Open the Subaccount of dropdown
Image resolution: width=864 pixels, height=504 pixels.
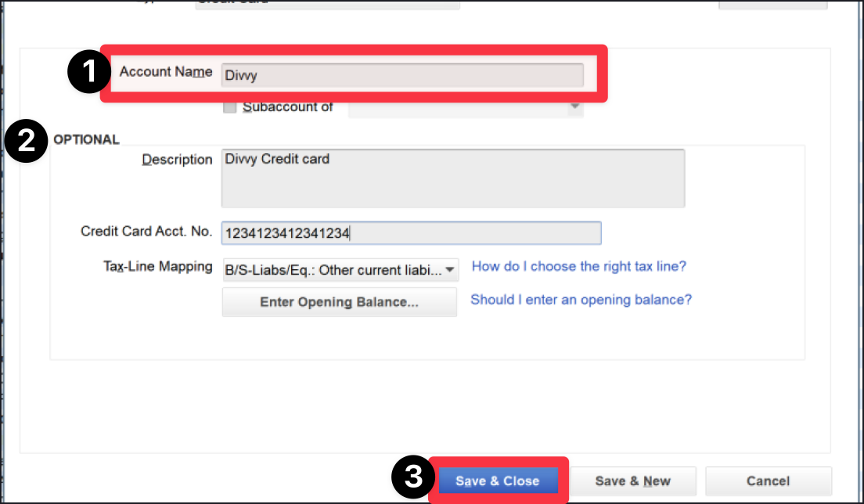(574, 106)
